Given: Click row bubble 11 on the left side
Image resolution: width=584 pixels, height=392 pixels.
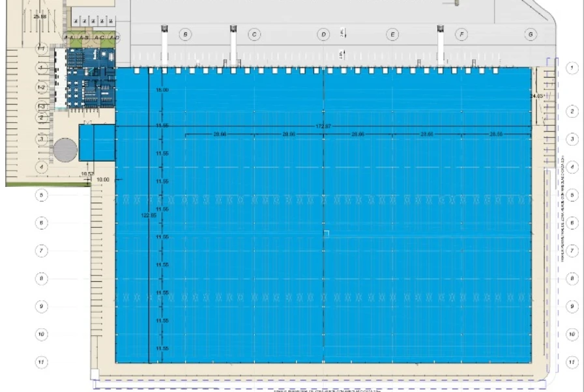Looking at the screenshot, I should point(40,361).
